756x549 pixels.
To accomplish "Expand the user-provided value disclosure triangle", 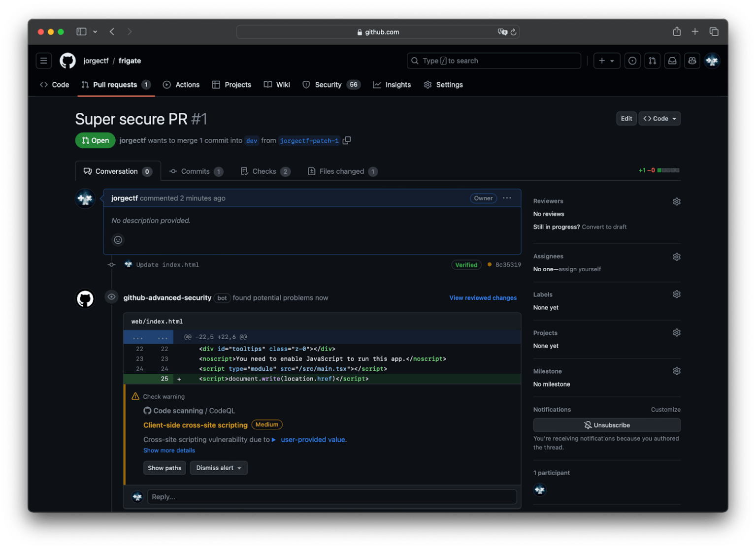I will (x=274, y=440).
